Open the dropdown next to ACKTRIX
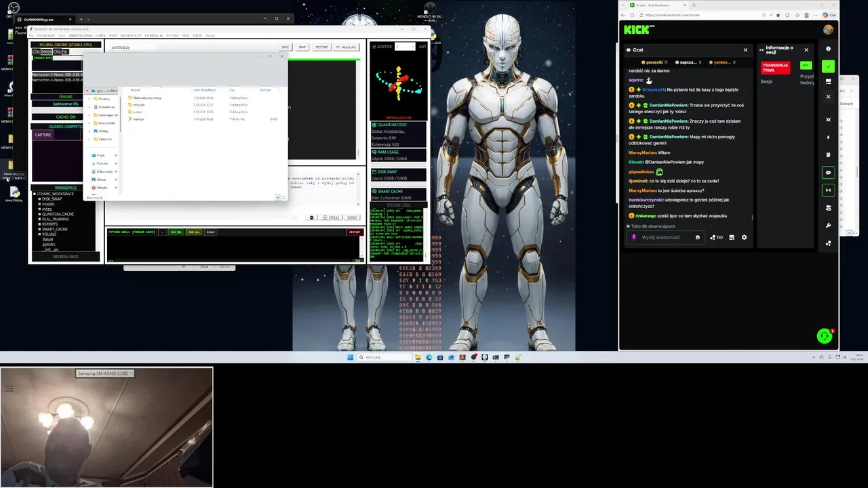868x488 pixels. point(406,47)
